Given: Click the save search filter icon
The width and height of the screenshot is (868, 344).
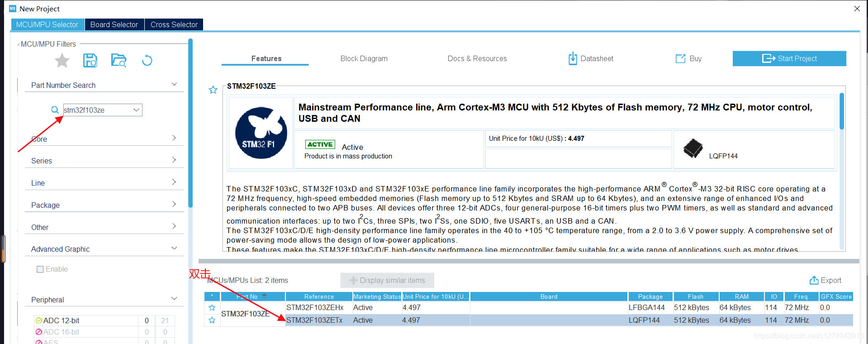Looking at the screenshot, I should tap(90, 60).
